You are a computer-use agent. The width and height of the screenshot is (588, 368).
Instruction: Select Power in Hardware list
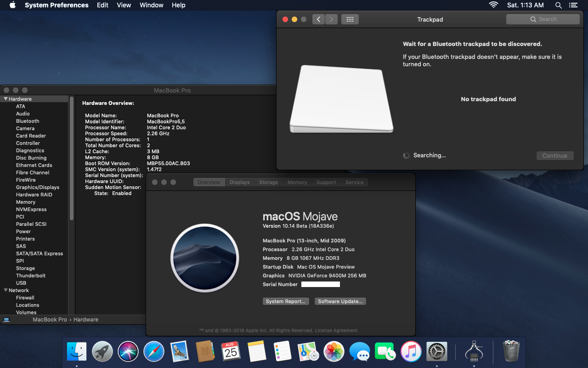(23, 231)
